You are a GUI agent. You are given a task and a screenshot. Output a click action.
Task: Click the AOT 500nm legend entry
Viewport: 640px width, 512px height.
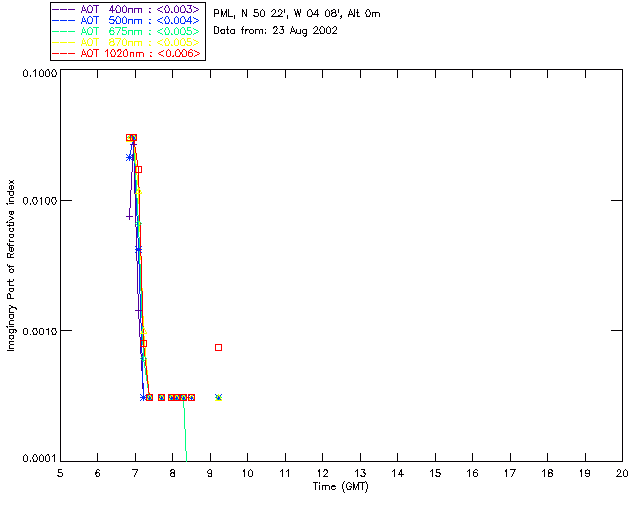tap(127, 20)
